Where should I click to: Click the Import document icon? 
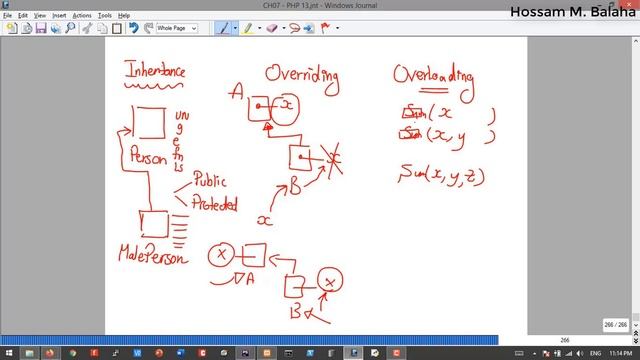click(x=27, y=28)
